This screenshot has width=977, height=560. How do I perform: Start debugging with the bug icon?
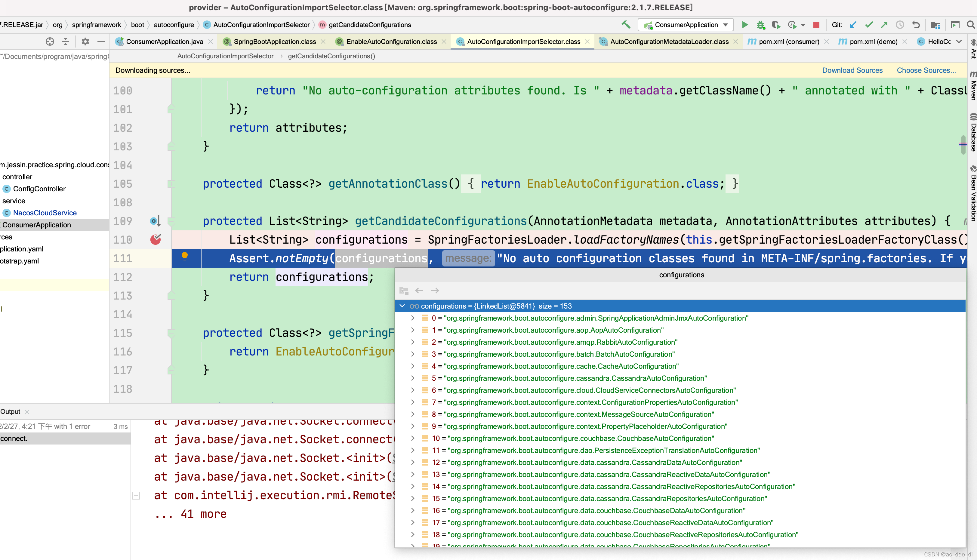click(760, 25)
